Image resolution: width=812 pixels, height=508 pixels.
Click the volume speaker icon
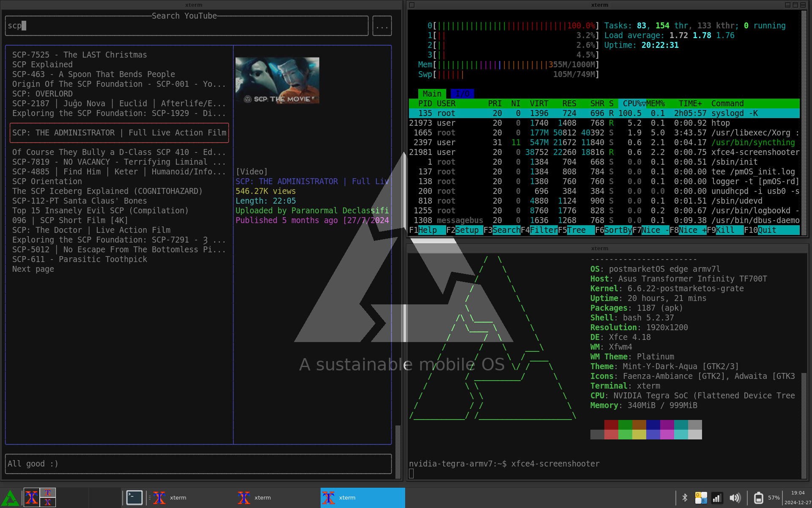pos(735,498)
